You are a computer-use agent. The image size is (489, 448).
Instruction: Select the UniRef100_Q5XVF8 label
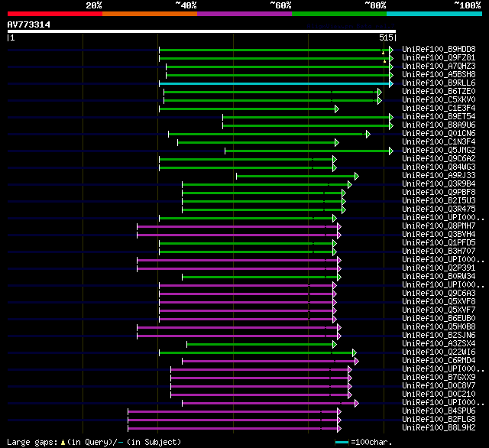pos(439,302)
